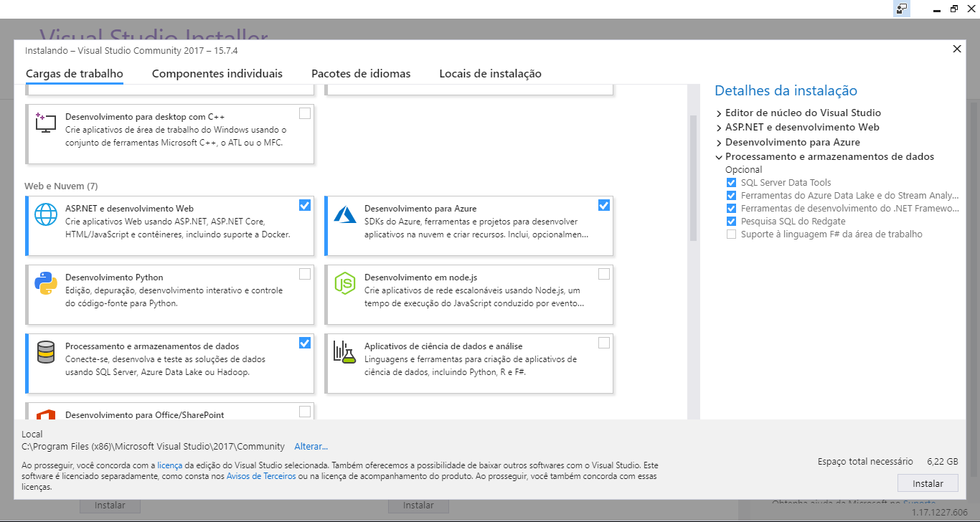
Task: Open Locais de instalação tab
Action: point(490,74)
